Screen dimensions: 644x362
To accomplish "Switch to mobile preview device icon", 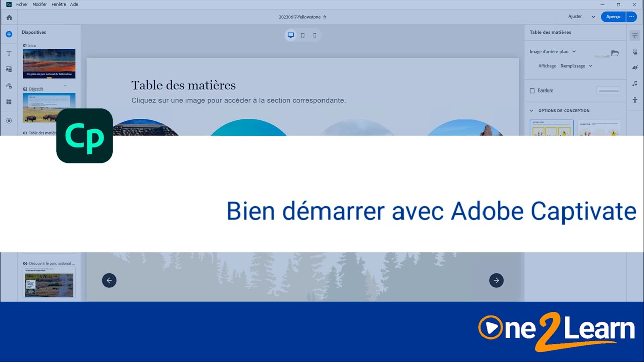I will pyautogui.click(x=315, y=35).
